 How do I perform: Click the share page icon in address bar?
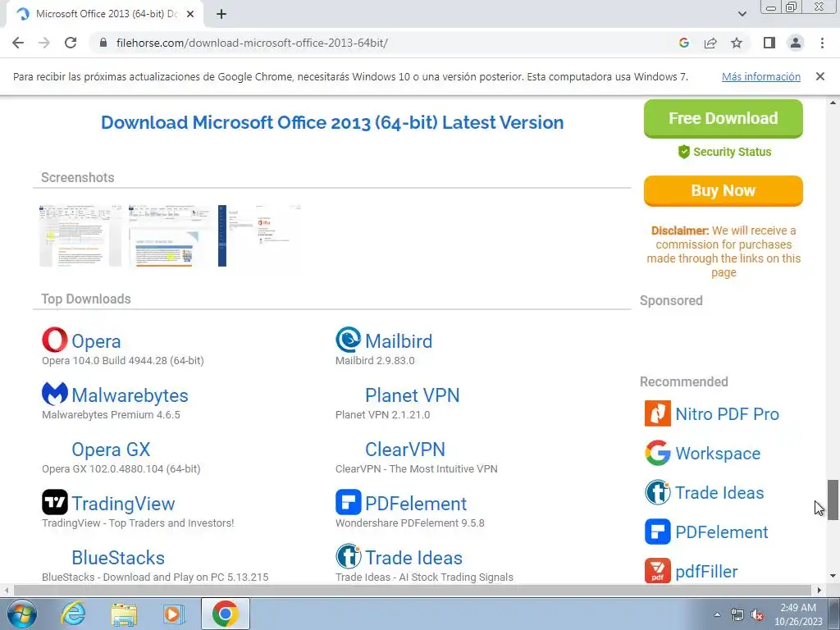(x=710, y=43)
